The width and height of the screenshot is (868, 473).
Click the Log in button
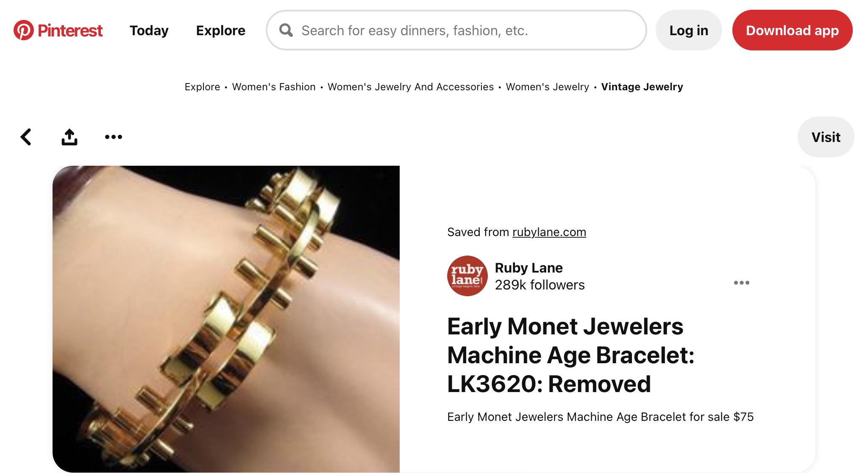pos(689,30)
